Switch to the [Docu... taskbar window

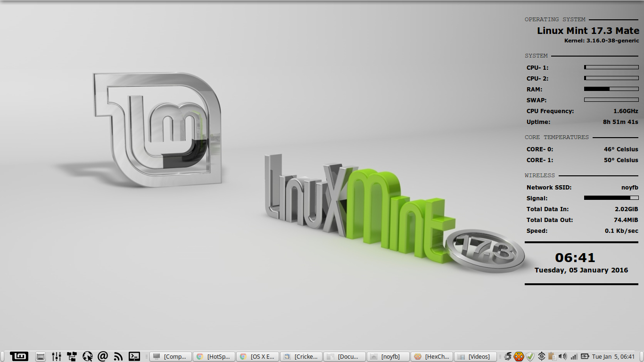pyautogui.click(x=345, y=357)
